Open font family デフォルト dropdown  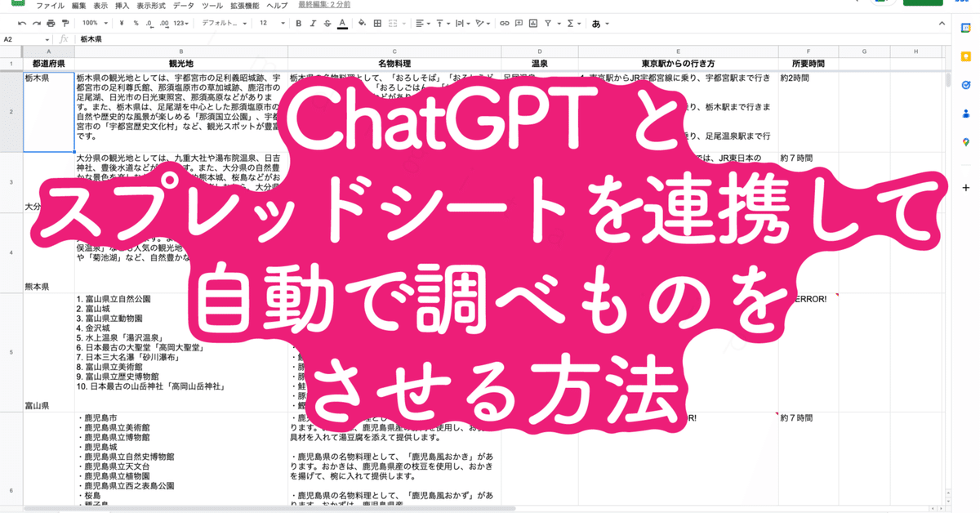(224, 23)
